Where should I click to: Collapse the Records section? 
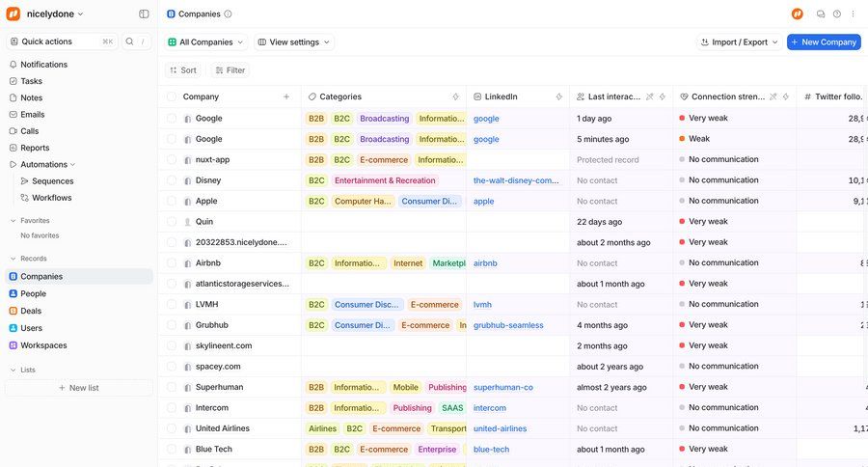[x=14, y=259]
